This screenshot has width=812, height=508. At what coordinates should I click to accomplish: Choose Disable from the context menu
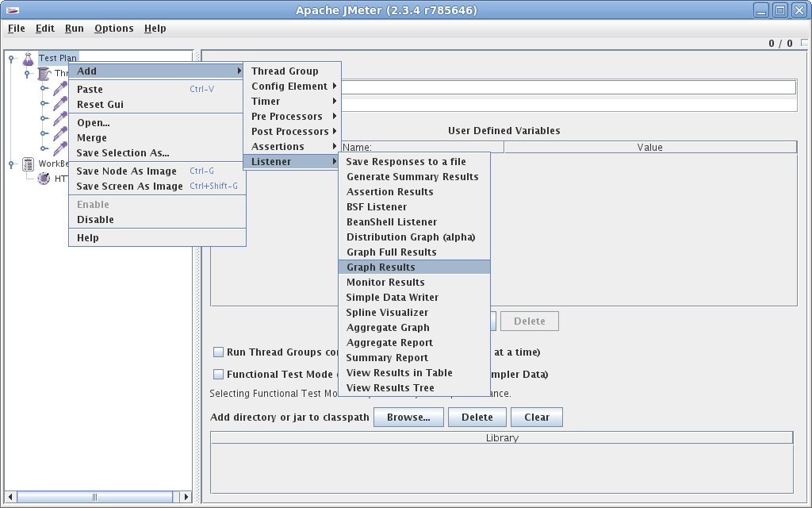(x=157, y=219)
